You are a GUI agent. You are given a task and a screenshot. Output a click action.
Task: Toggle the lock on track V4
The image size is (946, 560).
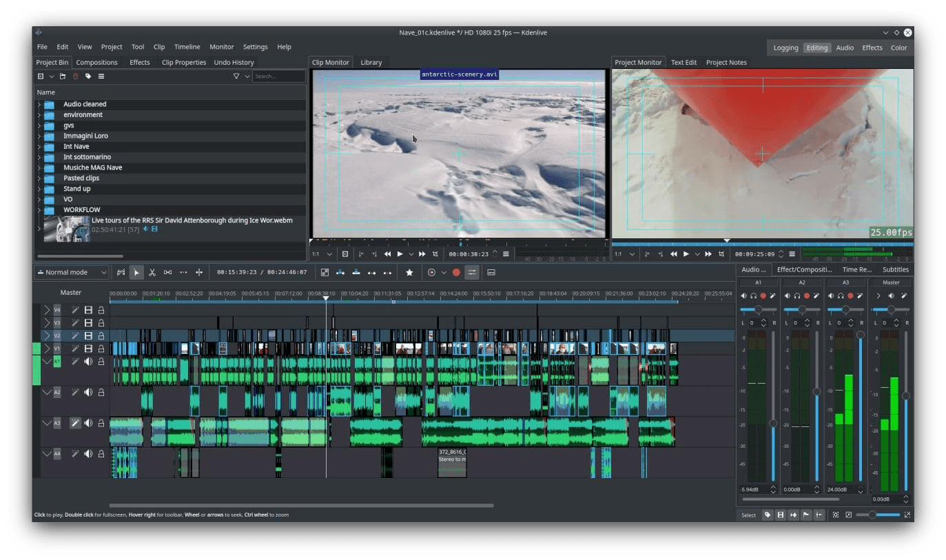(x=101, y=310)
